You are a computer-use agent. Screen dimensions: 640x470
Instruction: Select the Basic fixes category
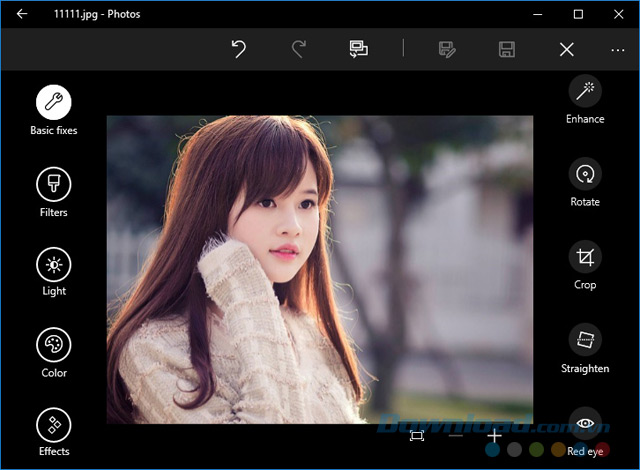(x=53, y=102)
